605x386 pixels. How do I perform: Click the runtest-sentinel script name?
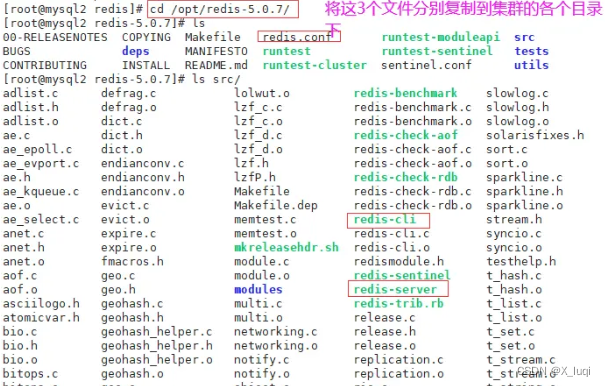tap(437, 51)
